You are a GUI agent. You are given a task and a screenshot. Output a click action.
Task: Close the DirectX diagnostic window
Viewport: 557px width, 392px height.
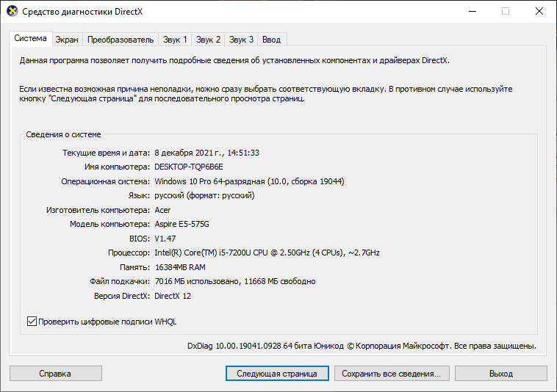[x=539, y=11]
